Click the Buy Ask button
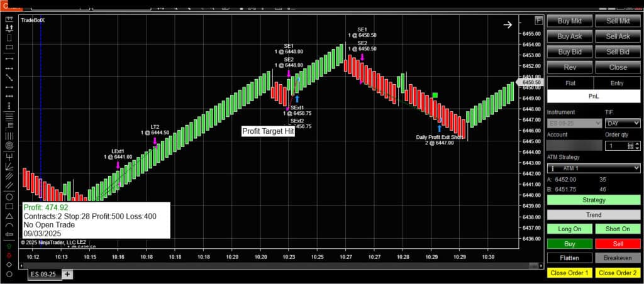644x284 pixels. point(570,36)
